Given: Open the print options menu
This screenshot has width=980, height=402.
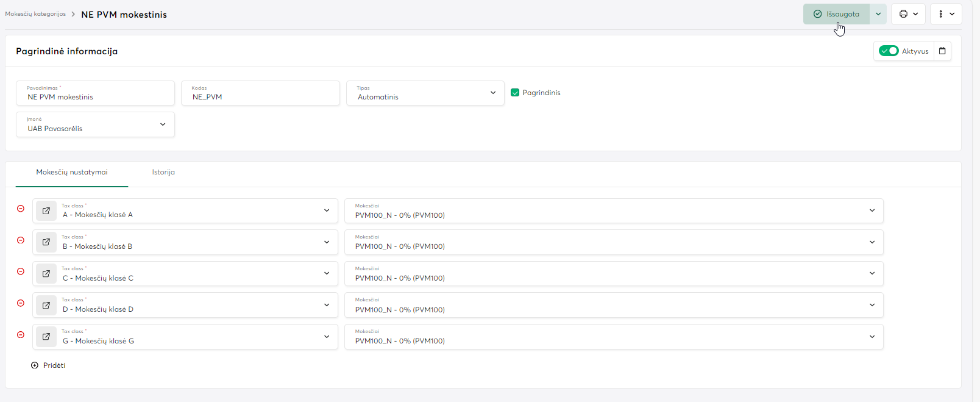Looking at the screenshot, I should 908,14.
